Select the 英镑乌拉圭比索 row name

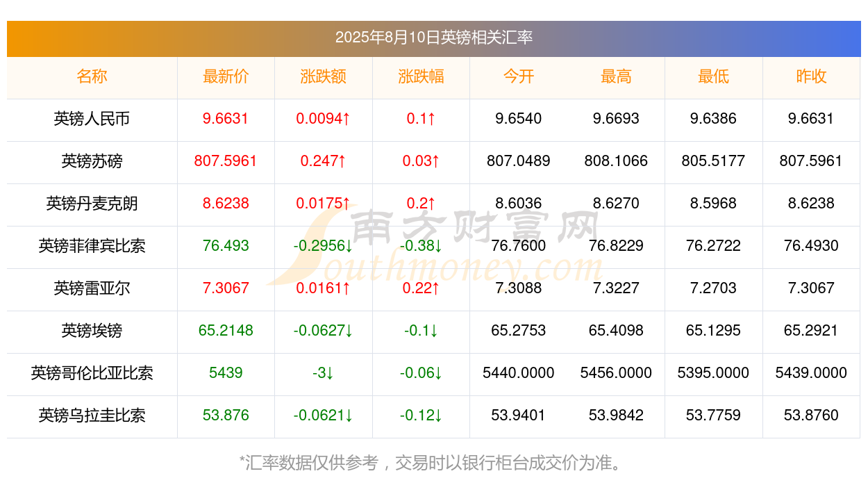tap(92, 416)
